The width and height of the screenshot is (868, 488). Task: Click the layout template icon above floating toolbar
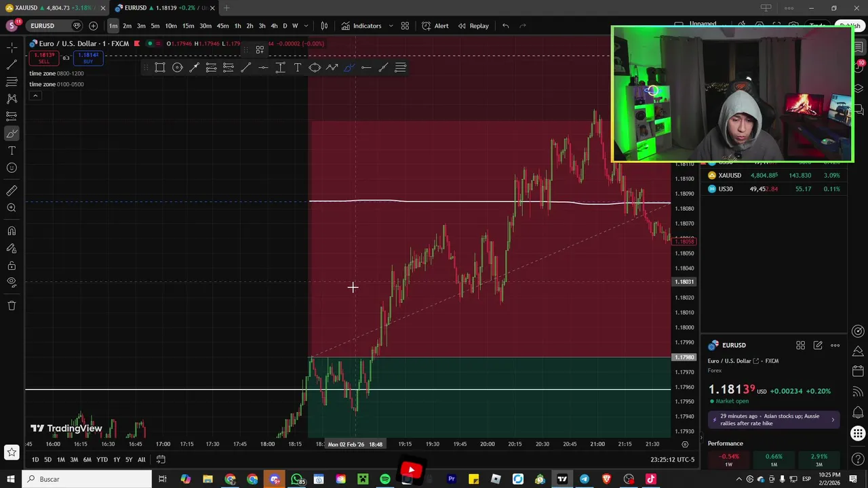point(260,49)
